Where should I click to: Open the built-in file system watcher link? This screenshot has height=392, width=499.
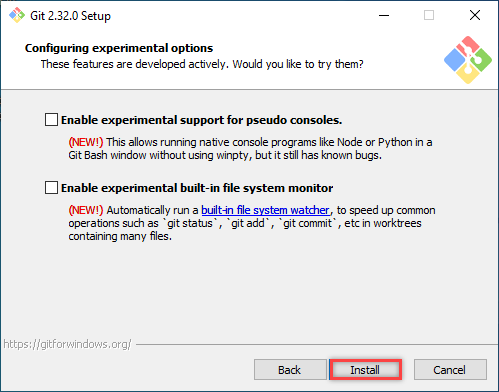[265, 210]
